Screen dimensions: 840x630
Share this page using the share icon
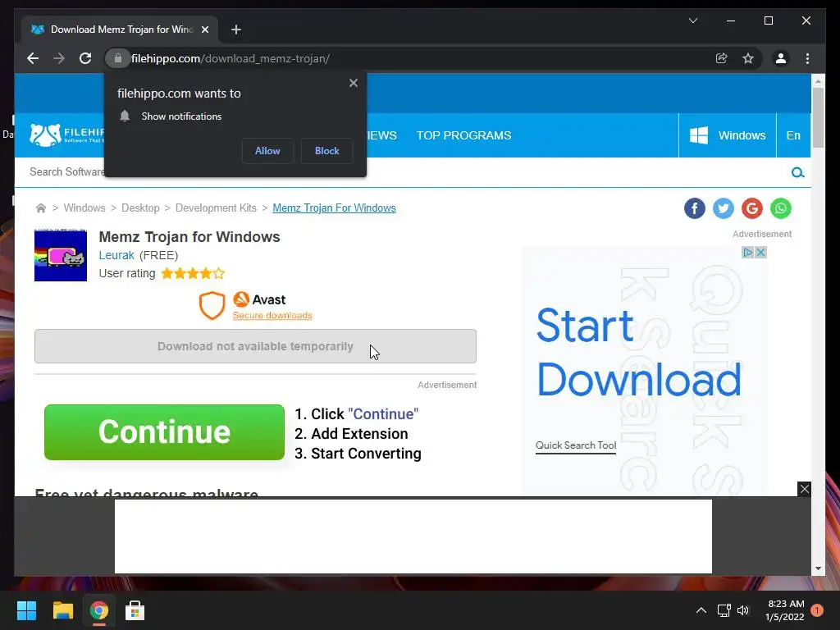[722, 58]
